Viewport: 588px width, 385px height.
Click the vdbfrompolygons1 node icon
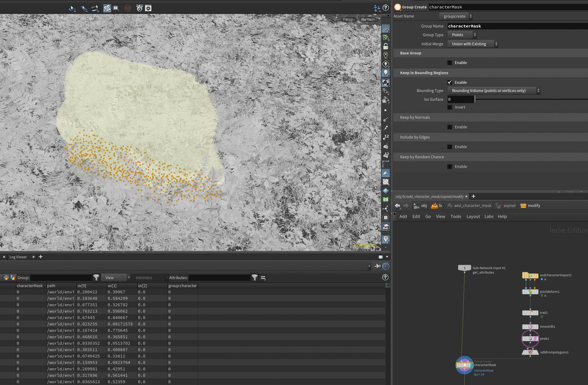530,352
